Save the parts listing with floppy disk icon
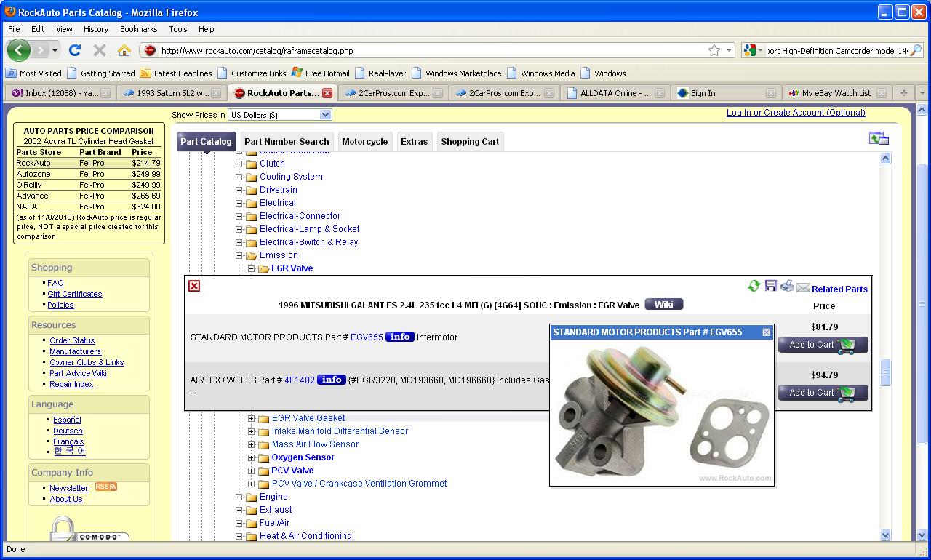This screenshot has height=560, width=931. [771, 286]
